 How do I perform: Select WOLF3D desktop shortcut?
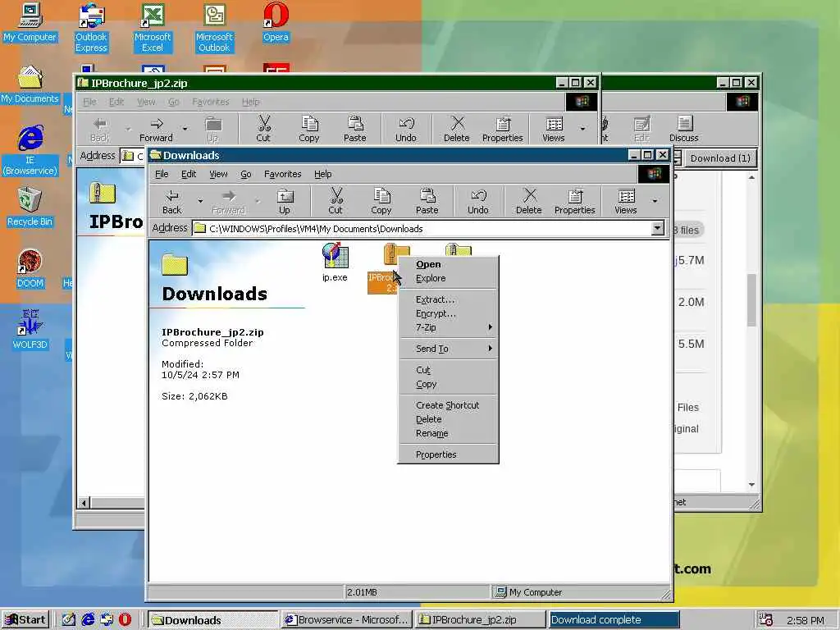30,330
